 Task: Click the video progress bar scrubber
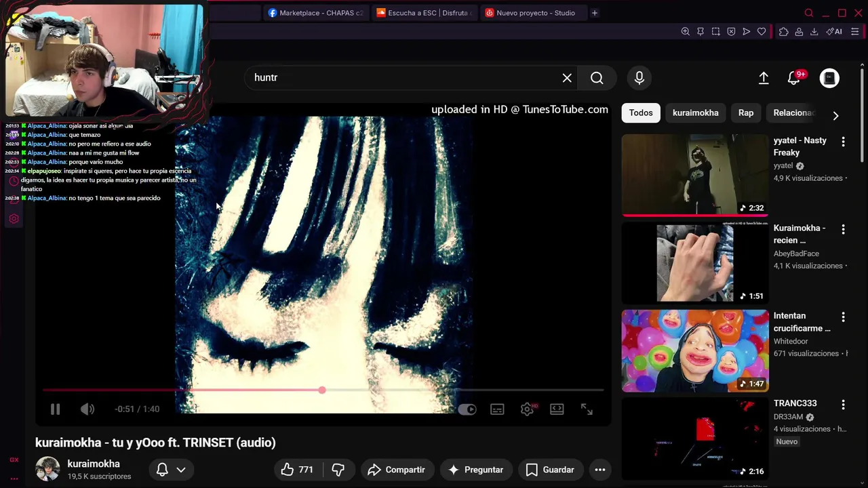click(322, 390)
